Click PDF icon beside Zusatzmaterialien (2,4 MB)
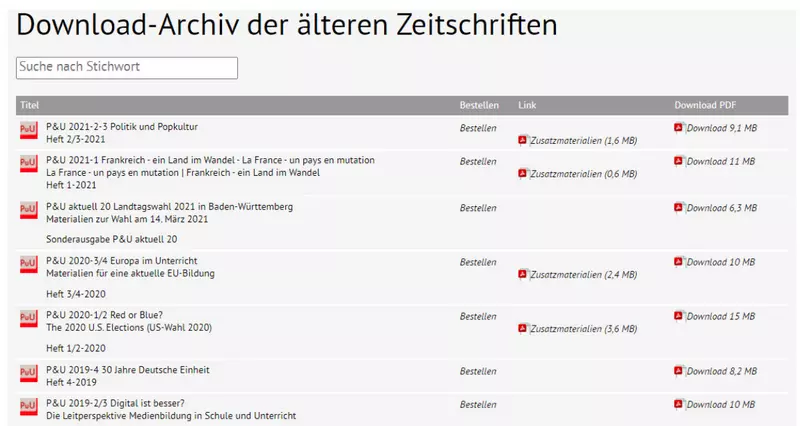 pos(522,274)
